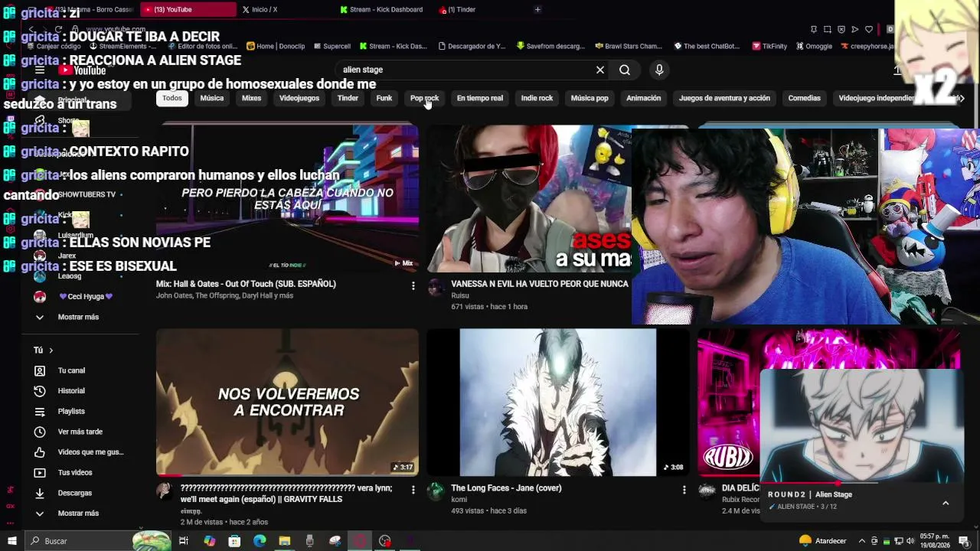Open the YouTube home logo
The height and width of the screenshot is (551, 980).
pyautogui.click(x=83, y=70)
